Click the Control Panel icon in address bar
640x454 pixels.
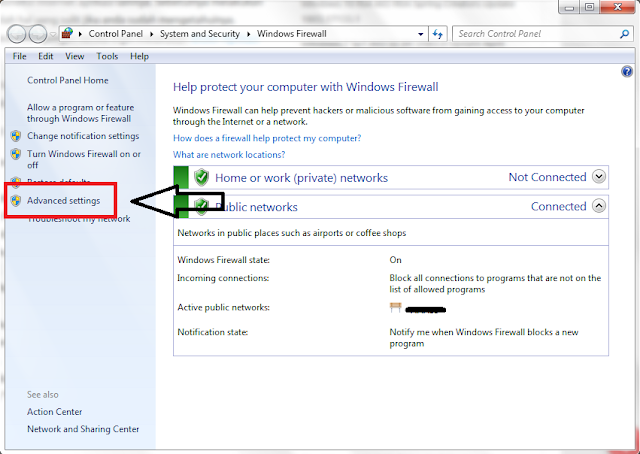67,33
